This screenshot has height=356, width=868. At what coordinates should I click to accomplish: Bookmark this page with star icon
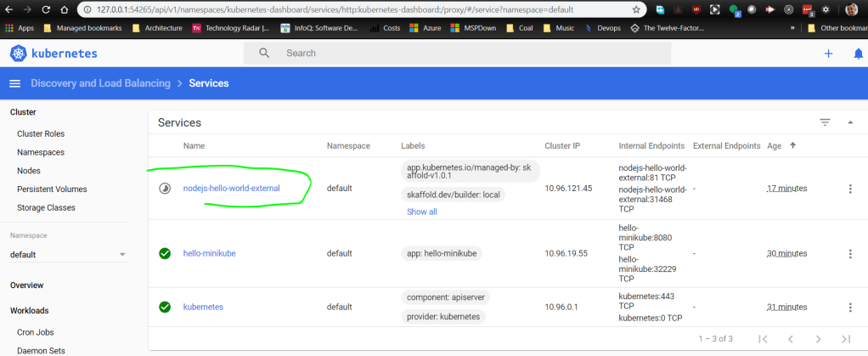pyautogui.click(x=637, y=9)
